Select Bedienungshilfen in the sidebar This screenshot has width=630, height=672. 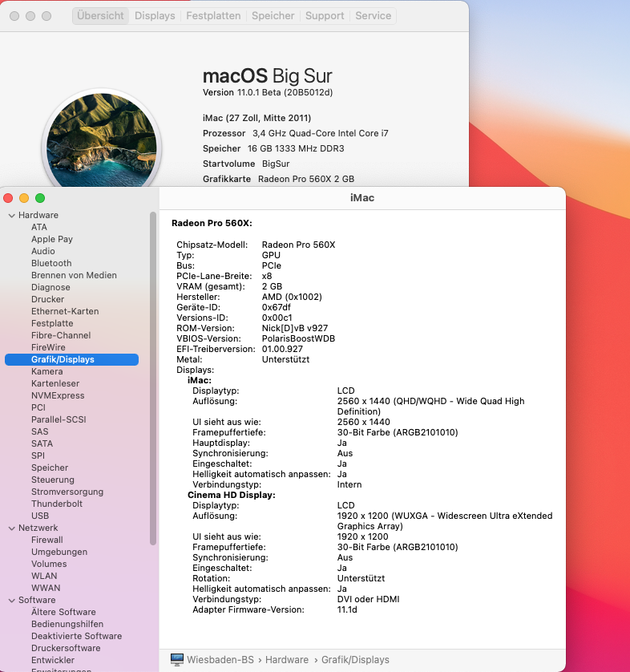(67, 624)
